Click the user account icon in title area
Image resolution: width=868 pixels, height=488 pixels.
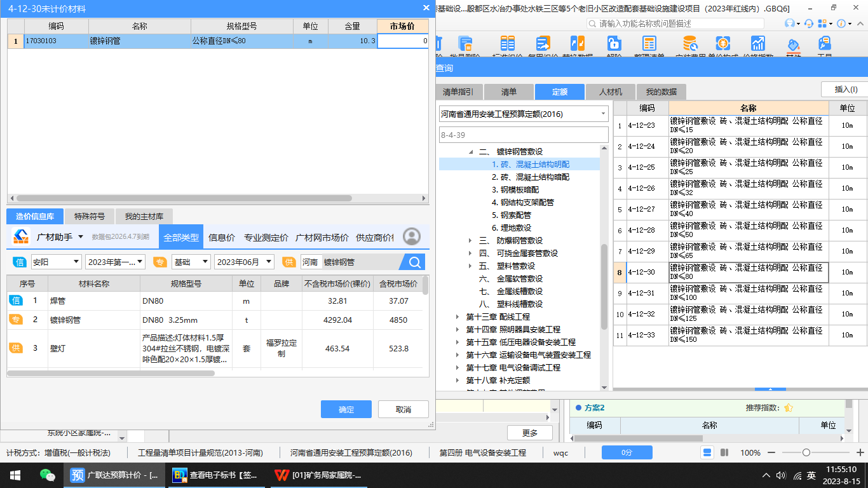pos(790,24)
